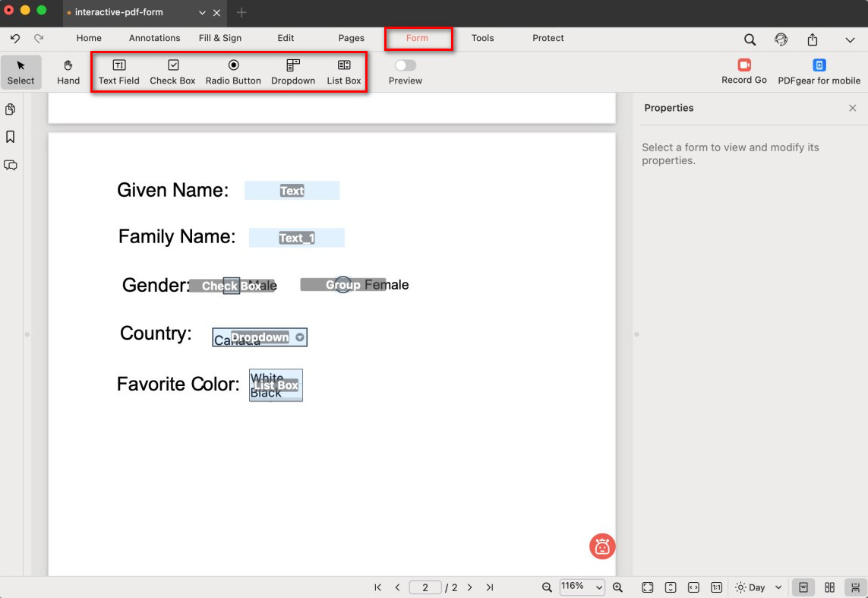Go to the last page
This screenshot has width=868, height=598.
point(490,587)
